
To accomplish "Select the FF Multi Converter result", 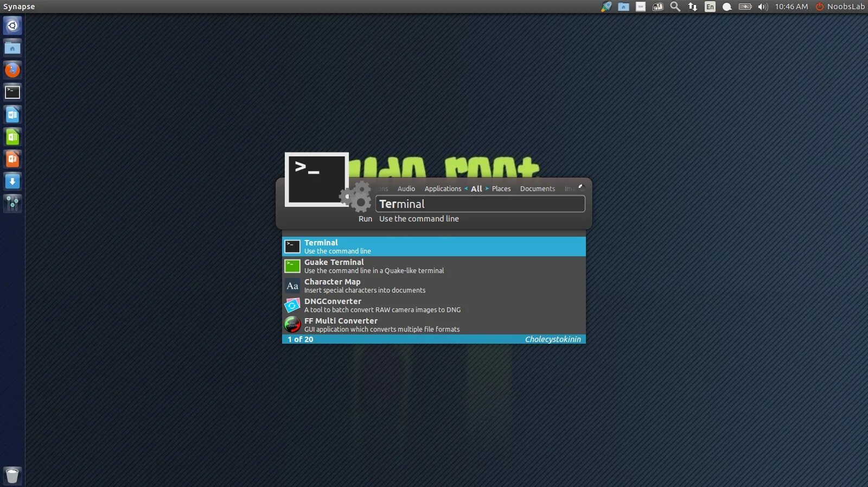I will (434, 325).
